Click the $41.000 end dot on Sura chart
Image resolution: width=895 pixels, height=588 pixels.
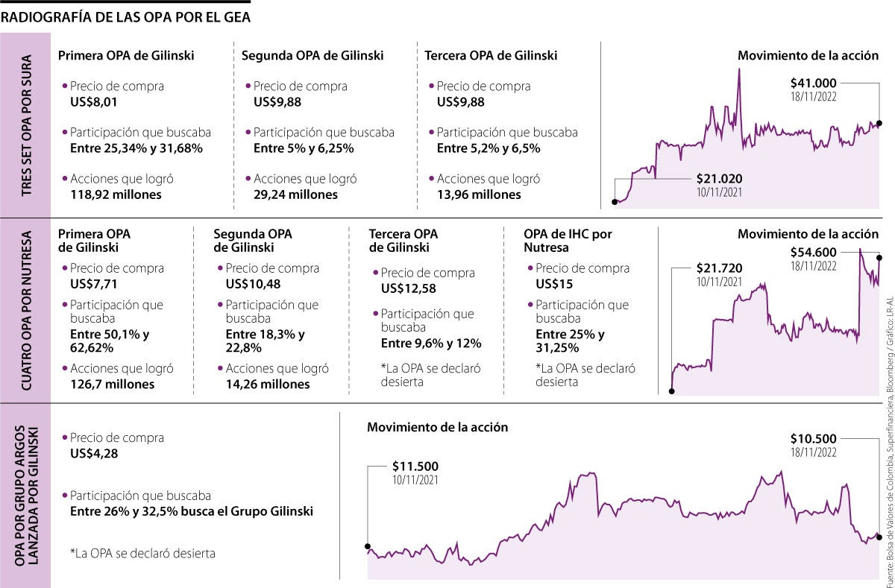[x=879, y=123]
